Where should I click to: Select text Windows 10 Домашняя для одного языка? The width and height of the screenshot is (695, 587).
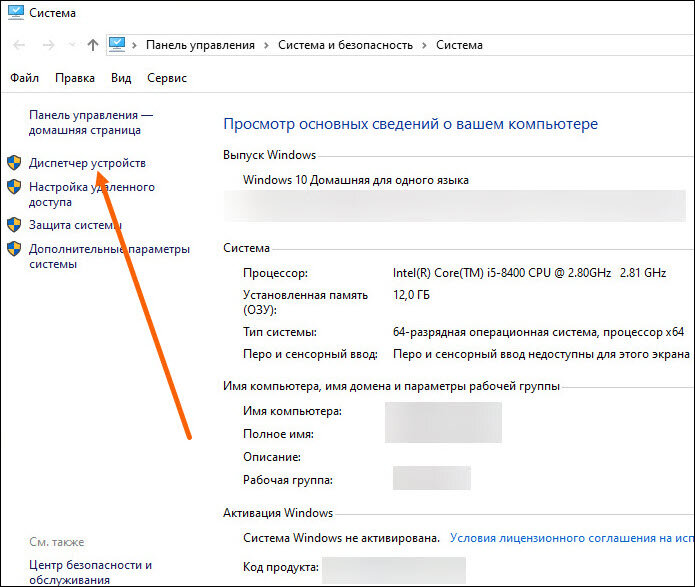tap(356, 180)
